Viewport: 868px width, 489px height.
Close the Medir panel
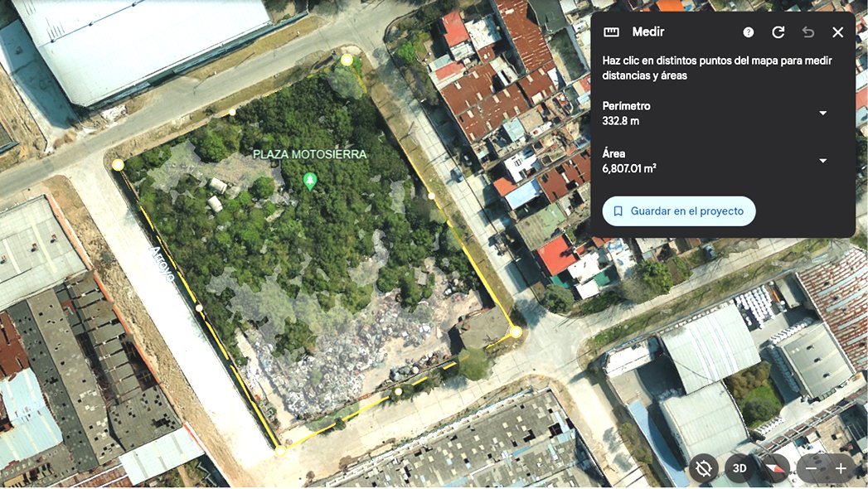click(x=838, y=32)
